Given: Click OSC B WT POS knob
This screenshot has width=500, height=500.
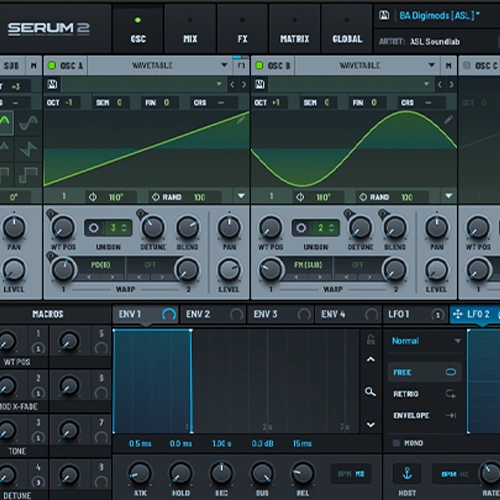Looking at the screenshot, I should 270,227.
